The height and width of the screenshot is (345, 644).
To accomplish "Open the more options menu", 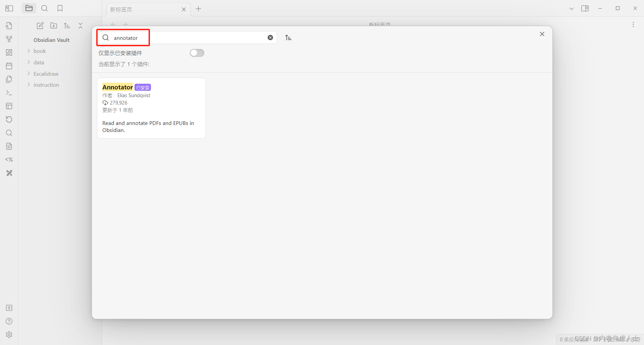I will click(x=633, y=24).
